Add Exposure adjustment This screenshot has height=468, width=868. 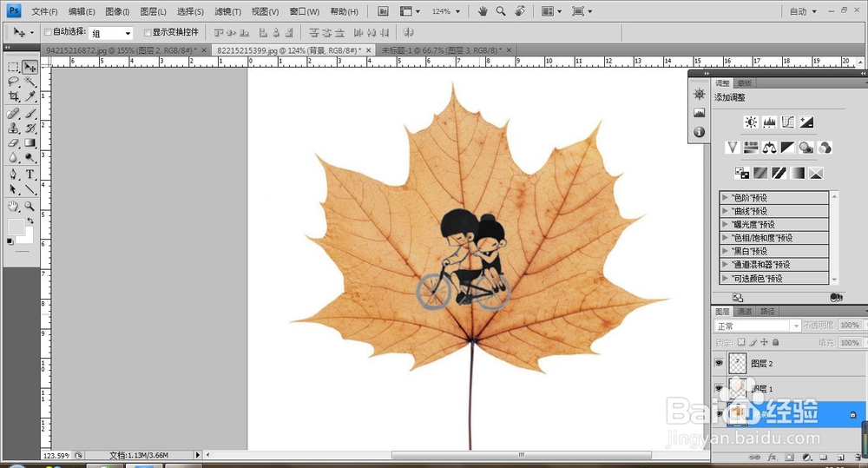pos(806,122)
